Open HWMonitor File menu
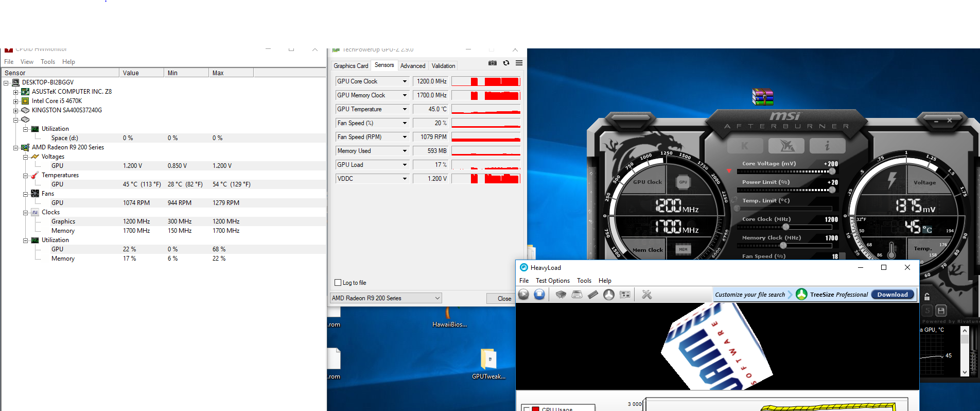 (9, 62)
